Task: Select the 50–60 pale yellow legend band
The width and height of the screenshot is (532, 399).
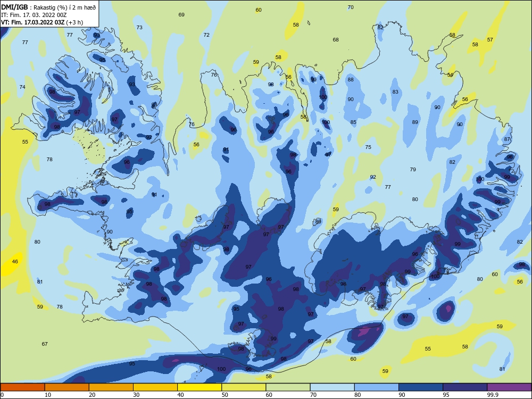Action: pos(244,387)
